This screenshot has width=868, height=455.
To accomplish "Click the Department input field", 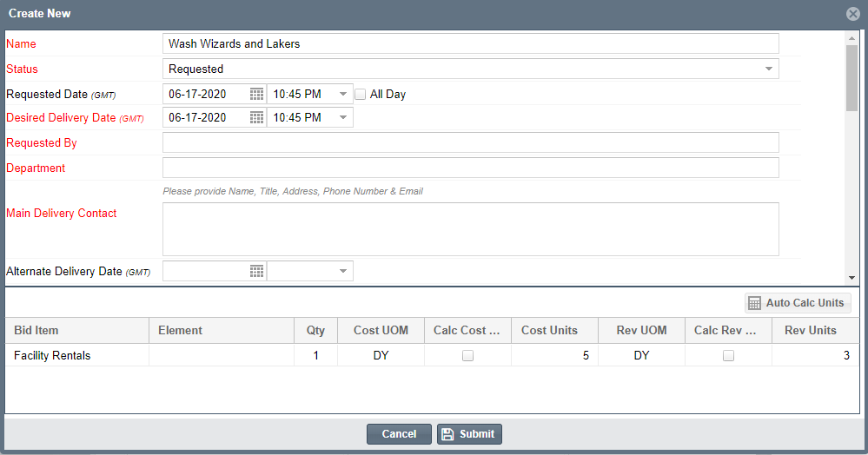I will (471, 168).
